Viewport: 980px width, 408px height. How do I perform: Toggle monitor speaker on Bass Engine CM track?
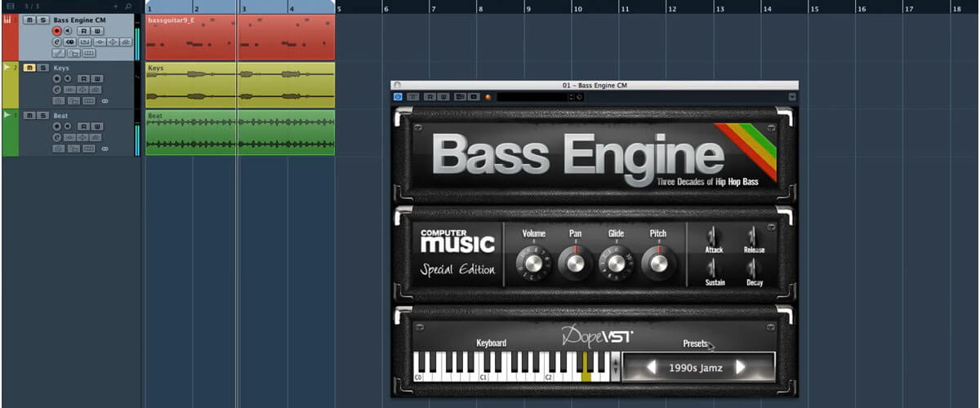click(68, 31)
